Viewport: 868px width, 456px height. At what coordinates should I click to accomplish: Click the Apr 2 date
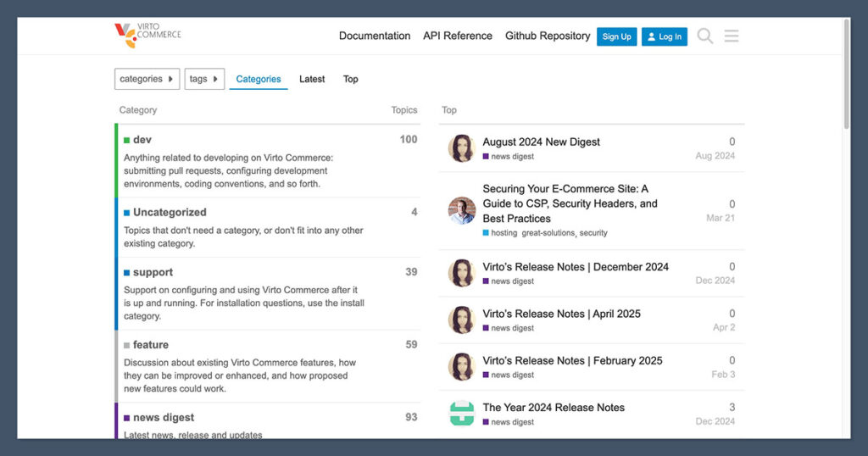click(724, 328)
